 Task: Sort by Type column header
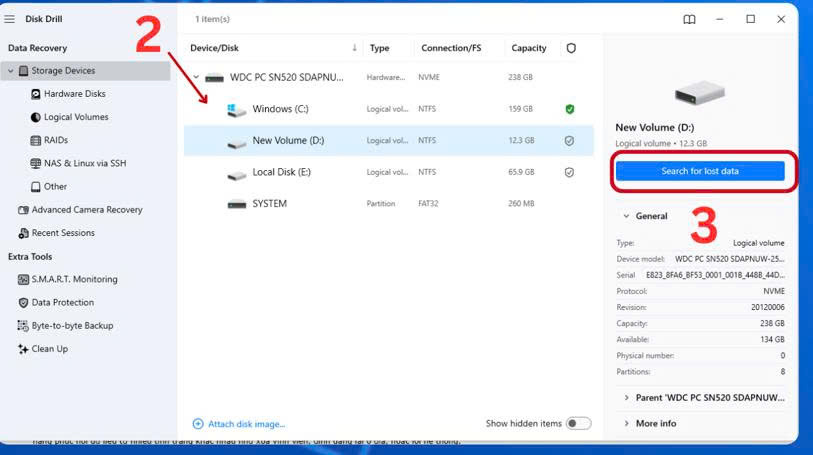coord(380,48)
